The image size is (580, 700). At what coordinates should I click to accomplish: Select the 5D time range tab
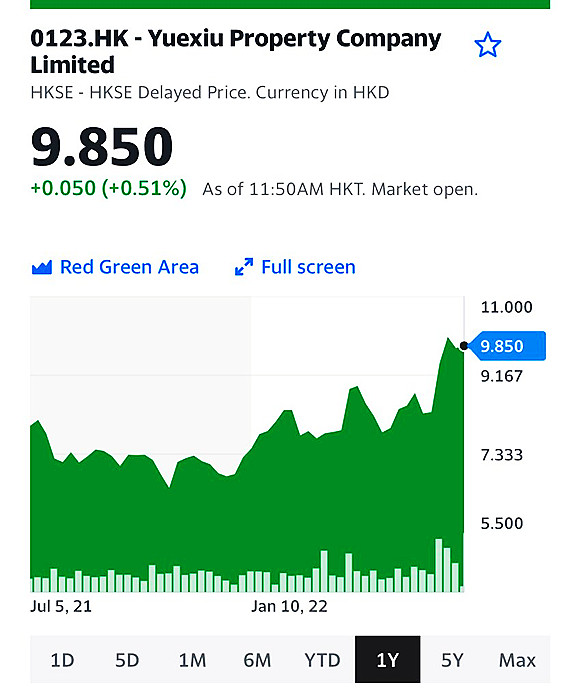click(127, 660)
